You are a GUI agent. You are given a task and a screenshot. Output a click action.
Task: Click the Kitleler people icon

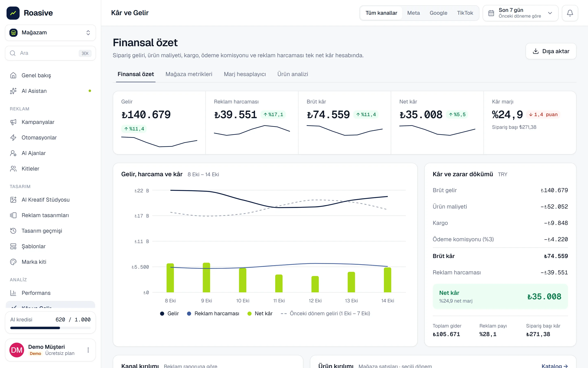point(13,169)
